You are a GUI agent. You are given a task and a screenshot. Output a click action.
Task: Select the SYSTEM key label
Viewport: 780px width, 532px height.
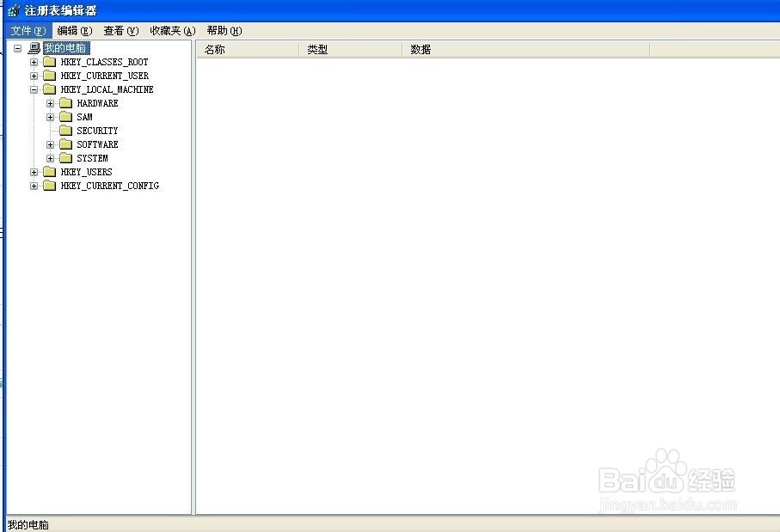click(x=92, y=158)
